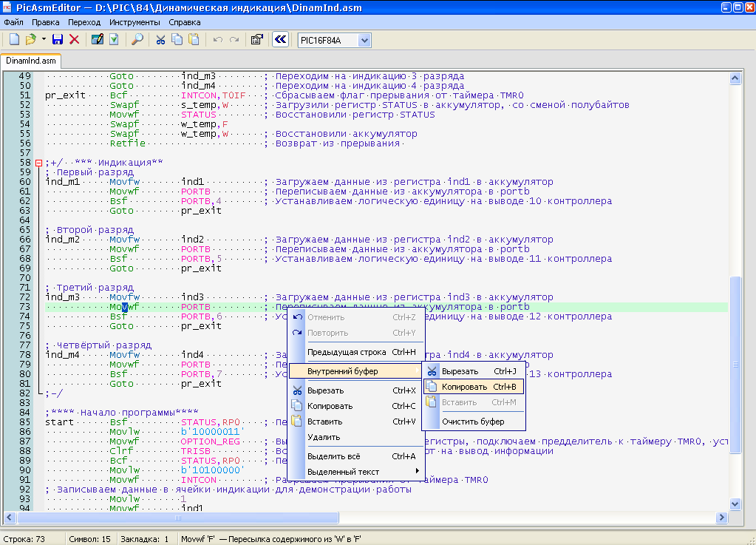
Task: Open search with the magnifying glass icon
Action: 137,39
